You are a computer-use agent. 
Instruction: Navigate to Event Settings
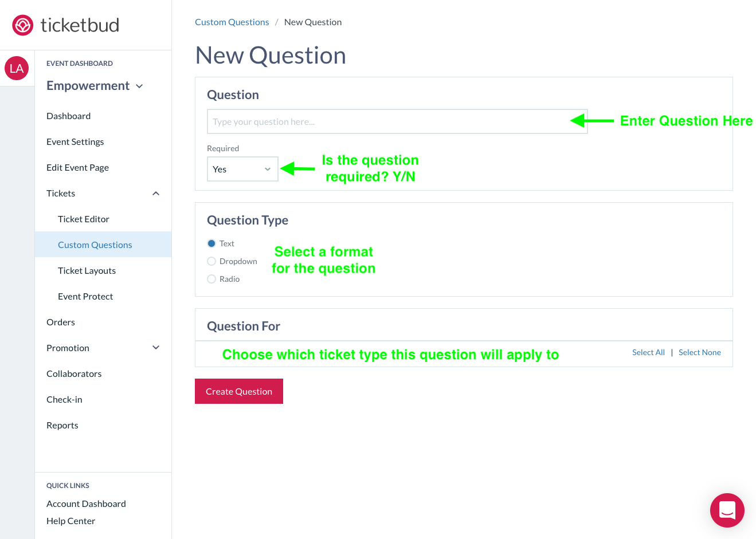[x=75, y=141]
